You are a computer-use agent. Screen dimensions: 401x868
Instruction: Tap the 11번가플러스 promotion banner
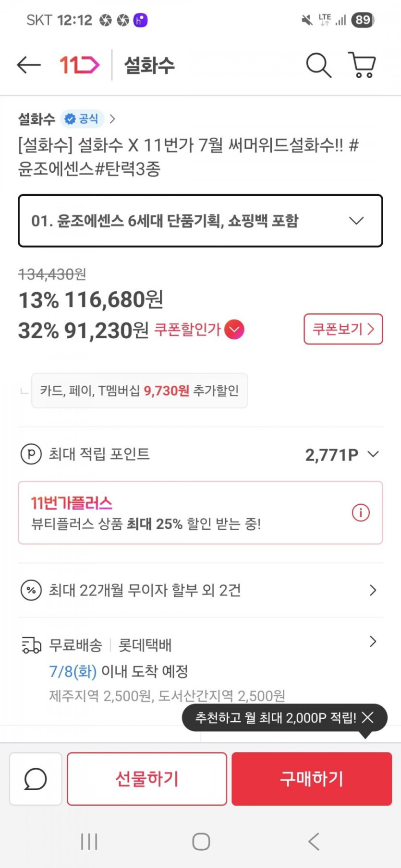pos(182,512)
